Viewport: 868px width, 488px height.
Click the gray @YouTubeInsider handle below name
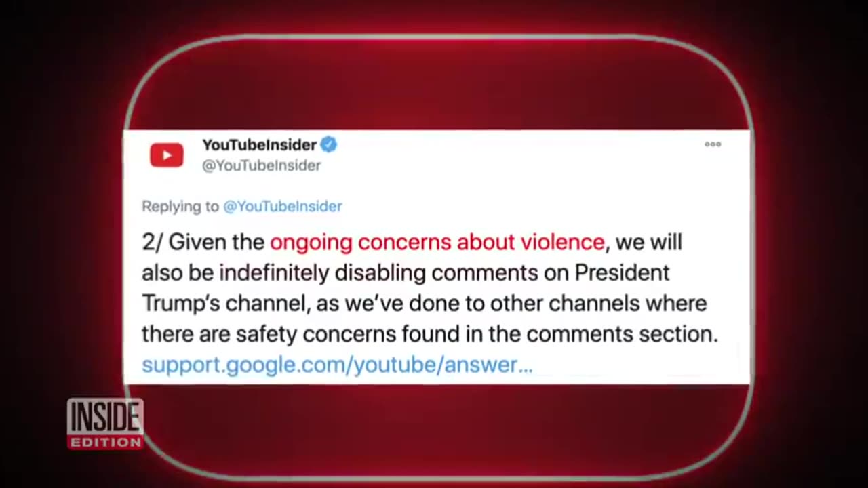(x=261, y=165)
